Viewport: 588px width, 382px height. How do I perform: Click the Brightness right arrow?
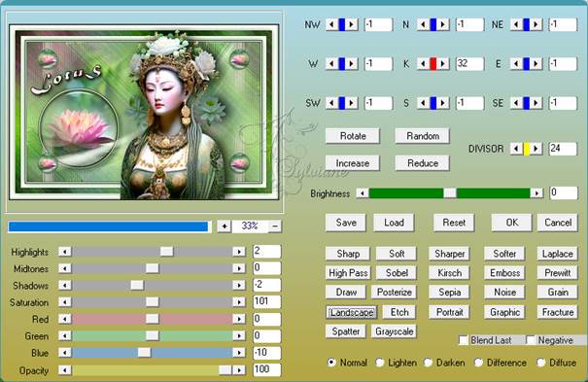537,193
